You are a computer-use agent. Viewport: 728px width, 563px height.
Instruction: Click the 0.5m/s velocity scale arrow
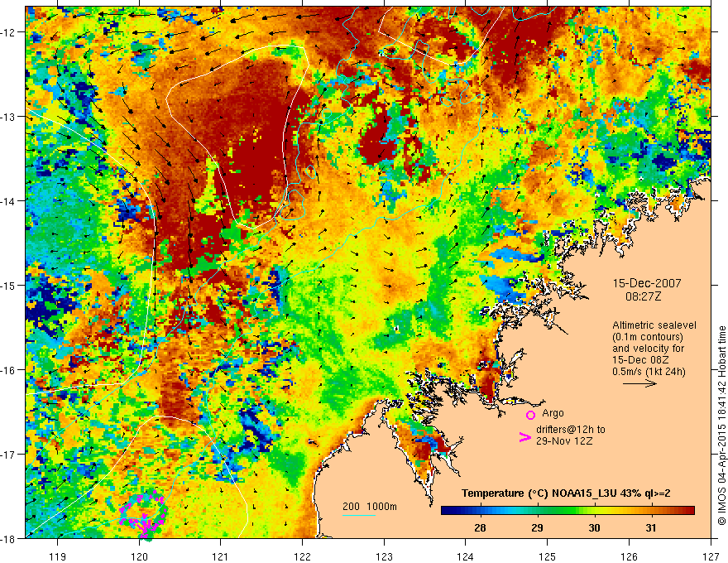[x=639, y=383]
